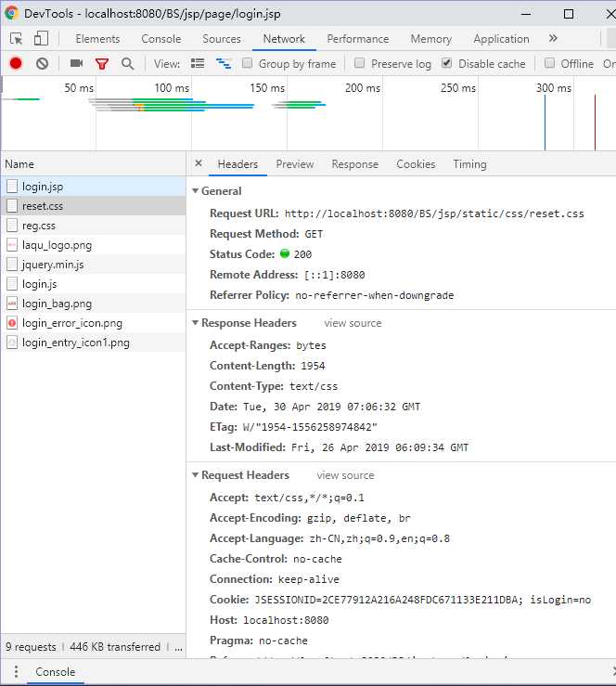Switch to the Console tab
Image resolution: width=616 pixels, height=686 pixels.
[x=160, y=39]
